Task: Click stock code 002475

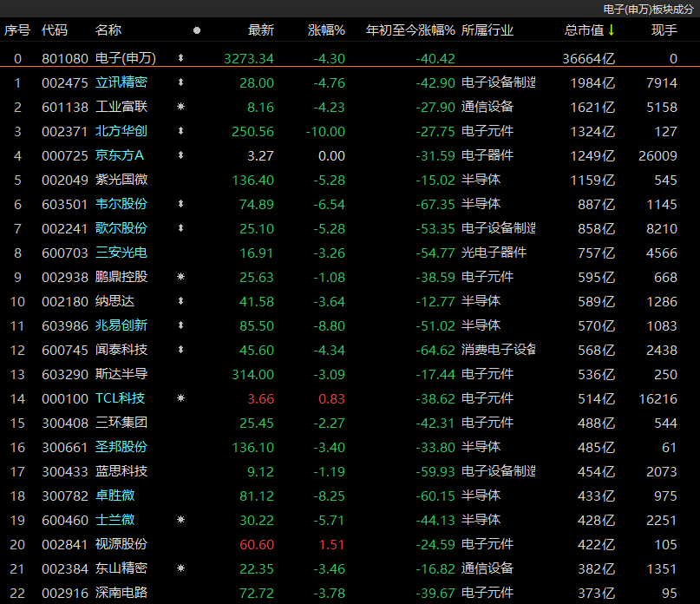Action: pyautogui.click(x=65, y=82)
